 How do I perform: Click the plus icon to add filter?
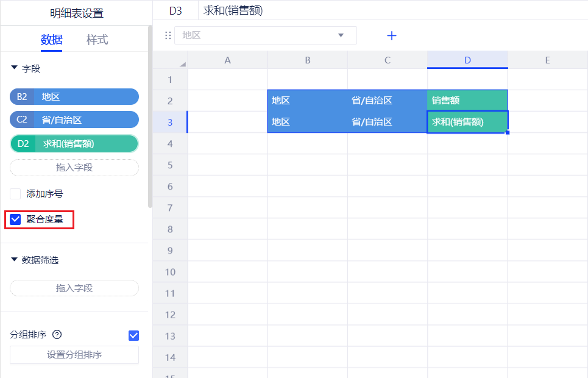(392, 36)
